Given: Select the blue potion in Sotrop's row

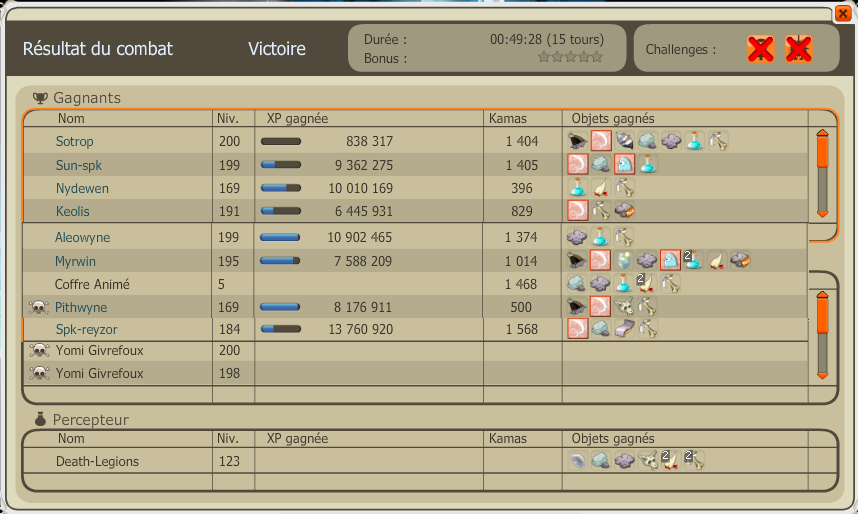Looking at the screenshot, I should pos(694,141).
